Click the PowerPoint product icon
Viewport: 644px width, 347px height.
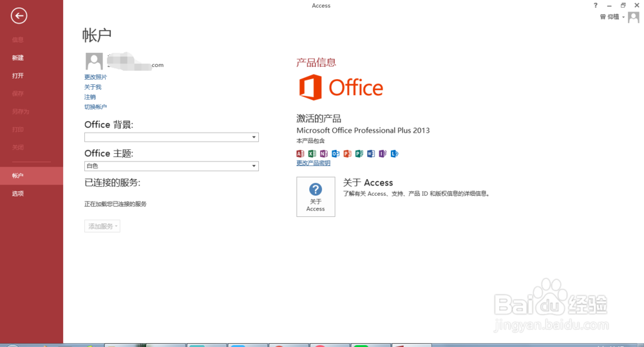(x=348, y=154)
